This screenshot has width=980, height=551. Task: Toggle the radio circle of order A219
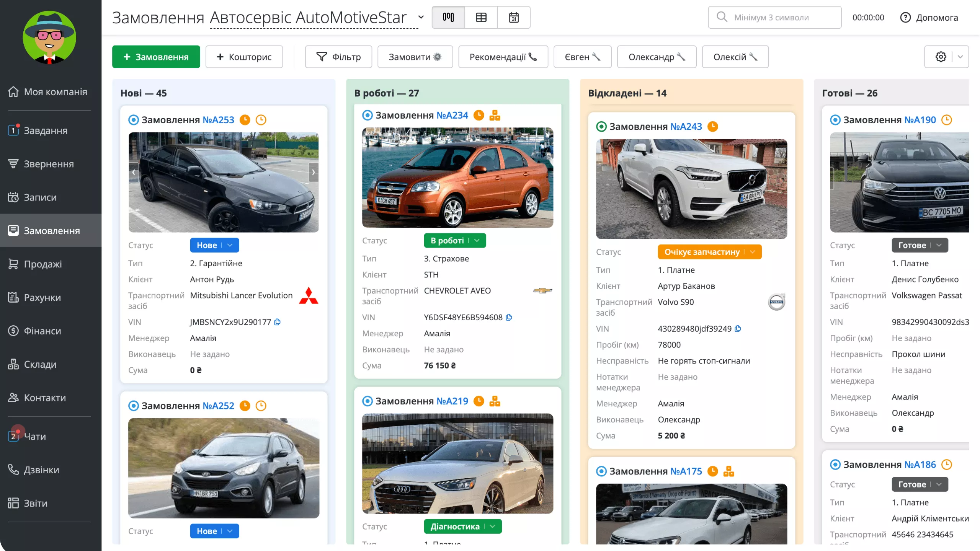coord(367,401)
